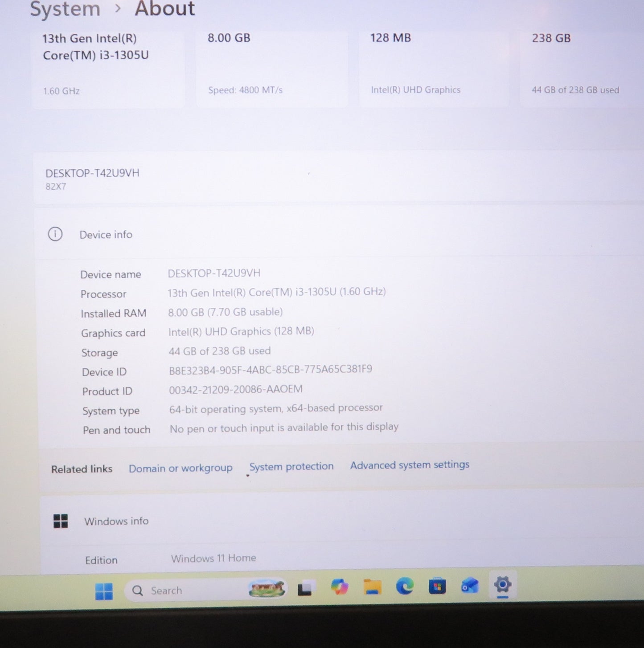Click the Installed RAM label
This screenshot has width=644, height=648.
(114, 314)
